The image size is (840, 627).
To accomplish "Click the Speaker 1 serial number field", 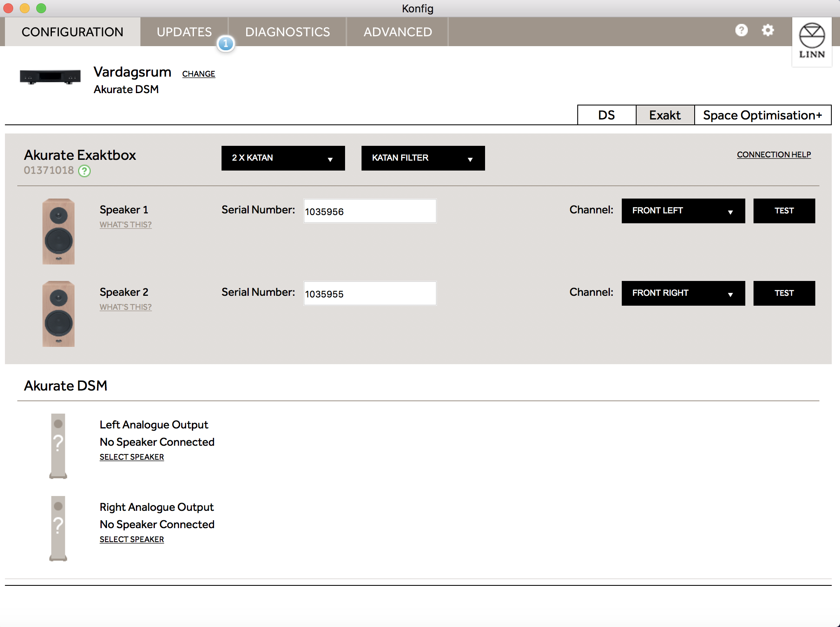I will [x=370, y=211].
